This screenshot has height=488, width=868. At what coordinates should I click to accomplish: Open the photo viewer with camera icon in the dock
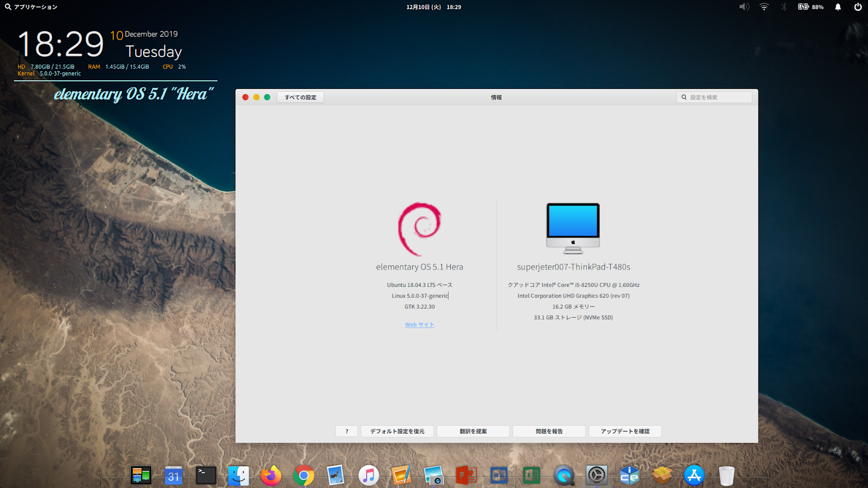[434, 476]
